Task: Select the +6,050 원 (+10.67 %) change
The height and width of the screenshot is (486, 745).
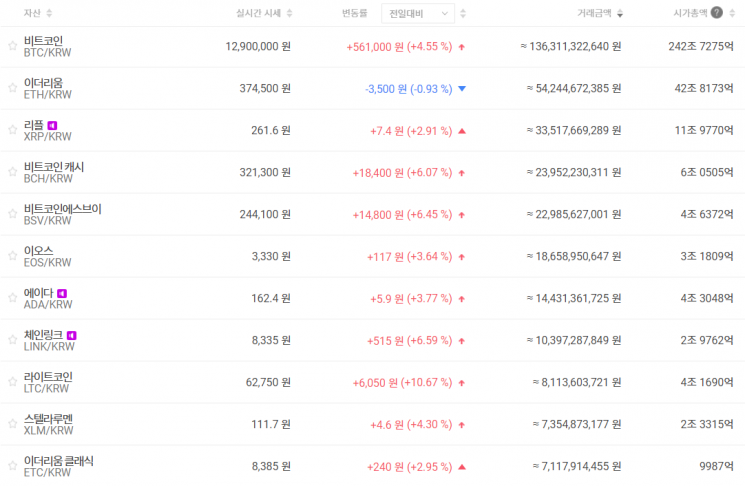Action: [402, 383]
